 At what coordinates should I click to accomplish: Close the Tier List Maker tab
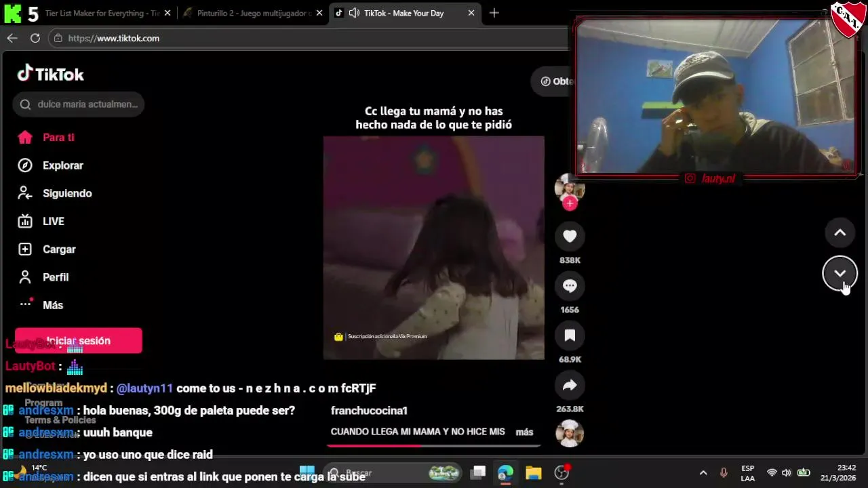(x=167, y=13)
